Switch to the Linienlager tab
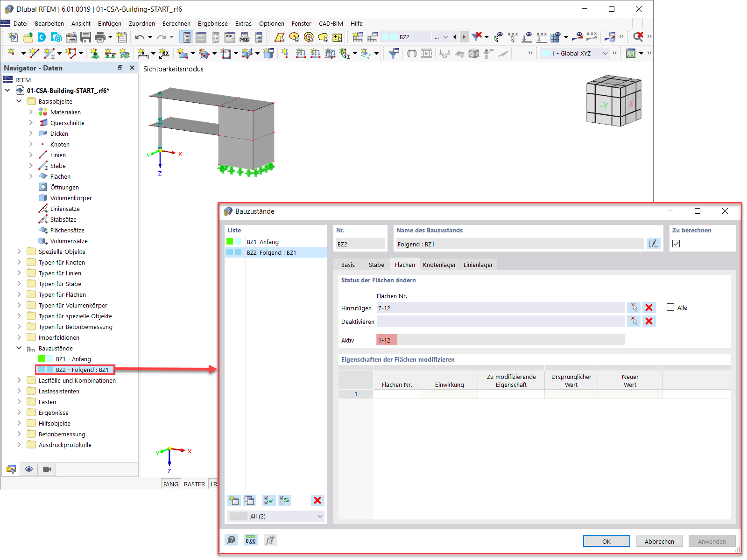Image resolution: width=747 pixels, height=560 pixels. 478,265
